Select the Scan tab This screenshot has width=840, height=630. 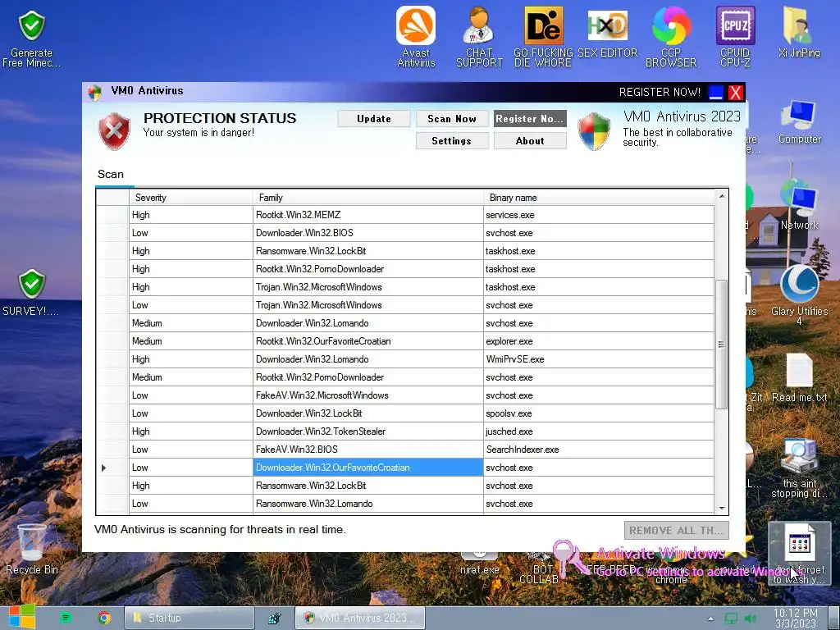[111, 174]
